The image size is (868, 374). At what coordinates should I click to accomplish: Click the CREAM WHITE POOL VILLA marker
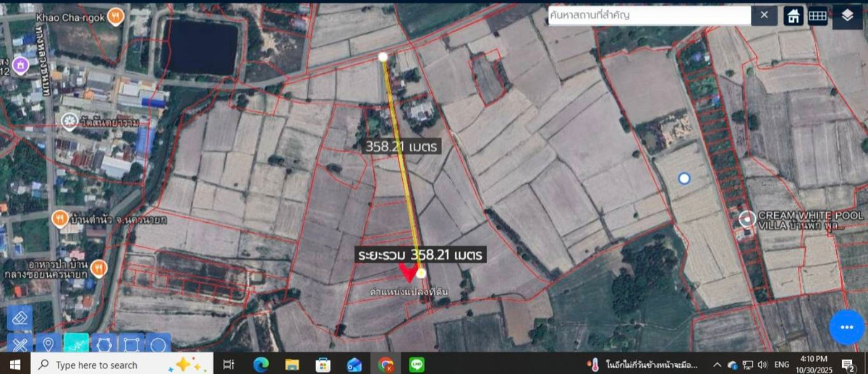coord(746,218)
